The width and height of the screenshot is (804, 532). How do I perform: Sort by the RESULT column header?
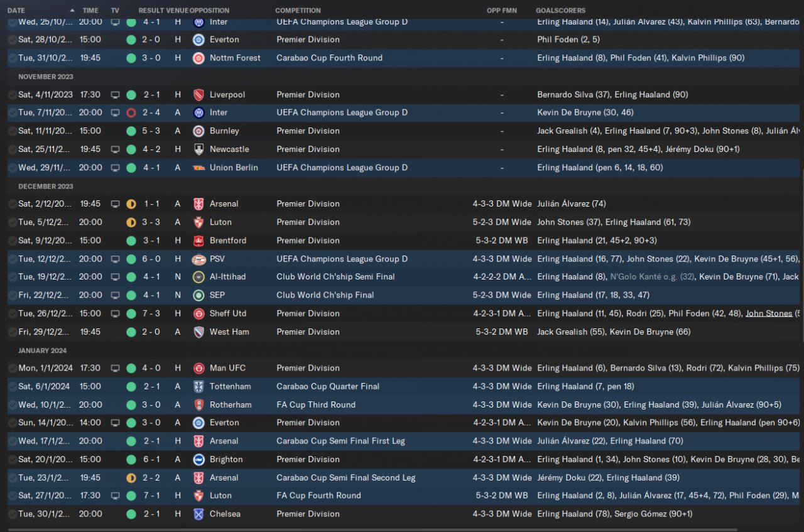[x=151, y=11]
